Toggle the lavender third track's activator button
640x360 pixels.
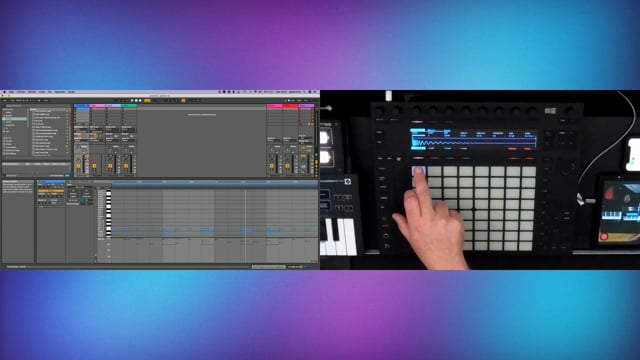pyautogui.click(x=110, y=166)
